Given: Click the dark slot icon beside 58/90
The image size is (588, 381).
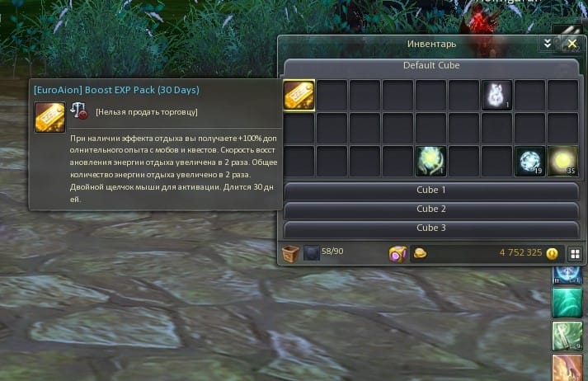Looking at the screenshot, I should (x=311, y=253).
